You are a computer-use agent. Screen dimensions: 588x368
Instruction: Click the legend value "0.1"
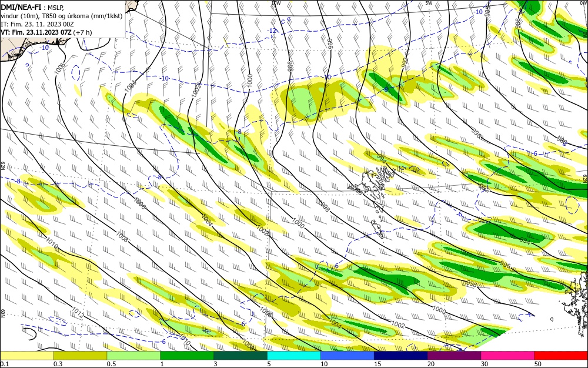click(x=5, y=364)
